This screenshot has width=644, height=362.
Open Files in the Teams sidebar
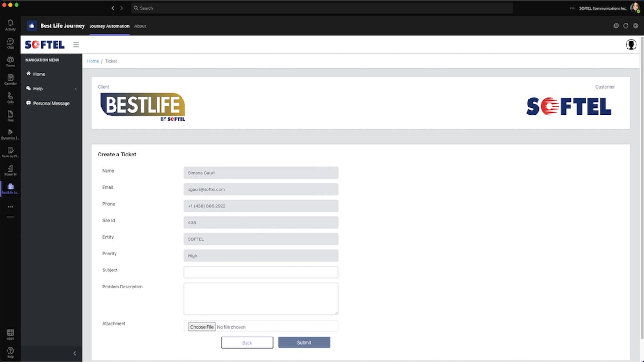[x=10, y=116]
